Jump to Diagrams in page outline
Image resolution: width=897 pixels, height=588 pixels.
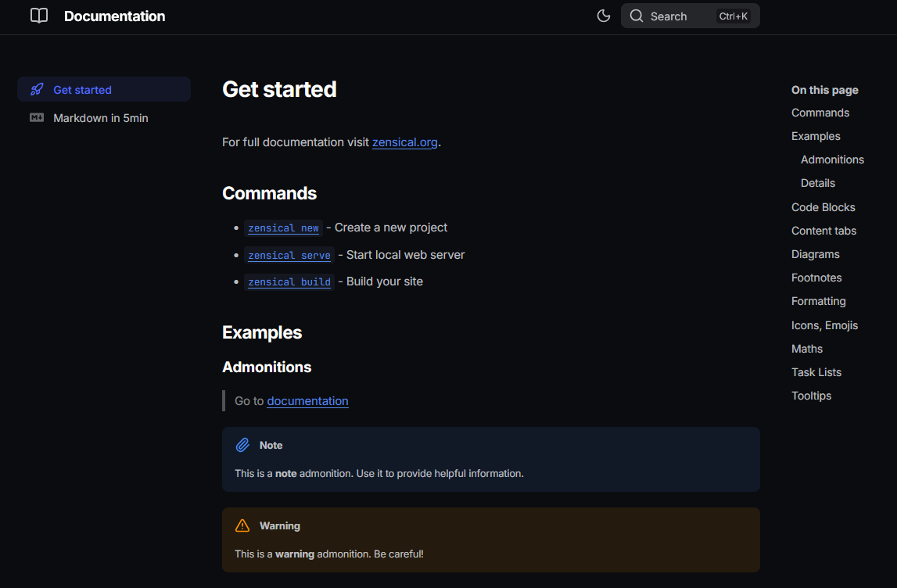coord(815,254)
